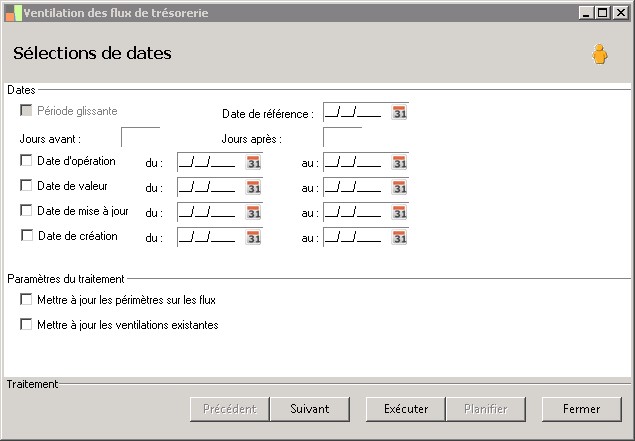This screenshot has height=441, width=635.
Task: Open calendar for Date d'opération end
Action: pyautogui.click(x=400, y=162)
